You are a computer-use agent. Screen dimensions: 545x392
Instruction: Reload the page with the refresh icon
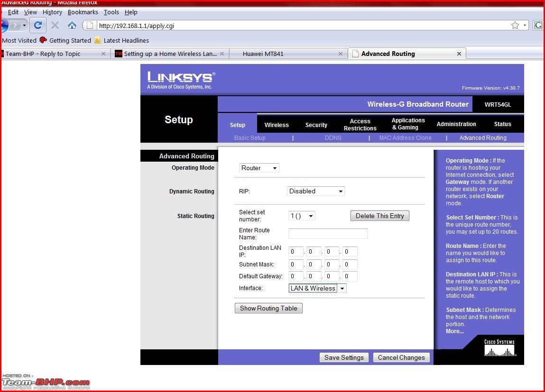click(38, 25)
